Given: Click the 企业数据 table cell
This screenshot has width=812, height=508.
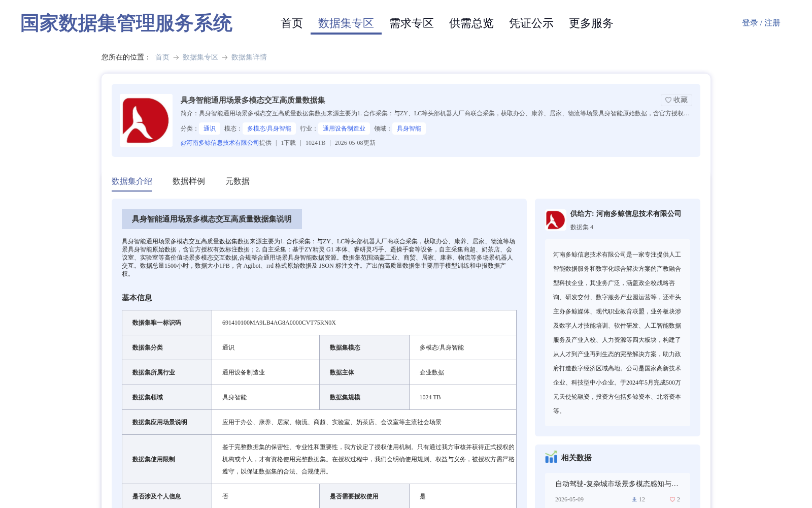Looking at the screenshot, I should [432, 372].
